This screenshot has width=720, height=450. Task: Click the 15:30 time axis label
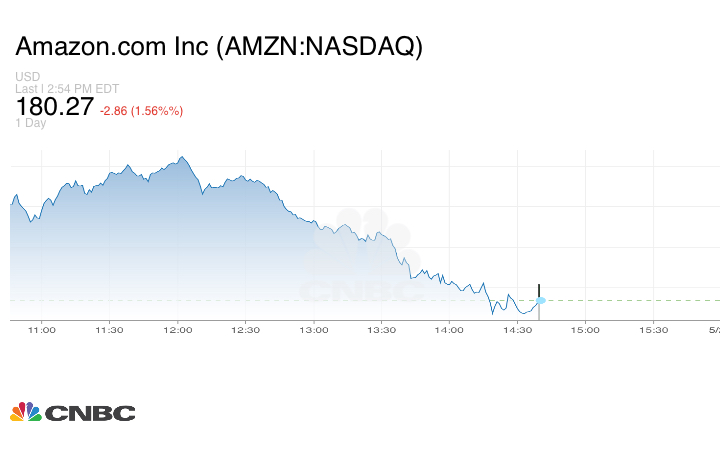[x=653, y=329]
